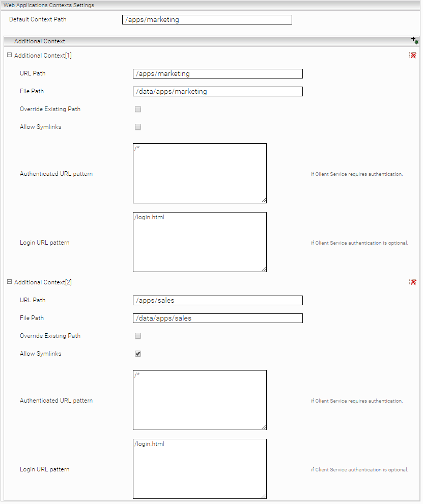
Task: Focus Login URL pattern textarea in Context[1]
Action: (x=200, y=242)
